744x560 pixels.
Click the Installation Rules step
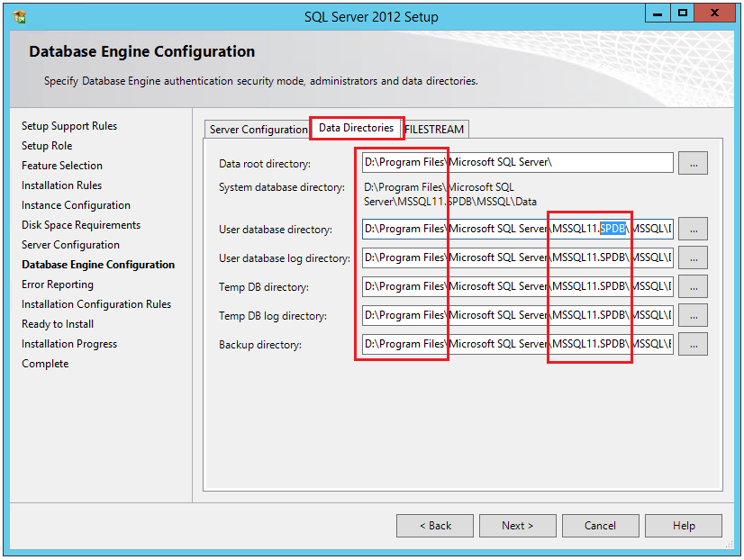coord(61,185)
